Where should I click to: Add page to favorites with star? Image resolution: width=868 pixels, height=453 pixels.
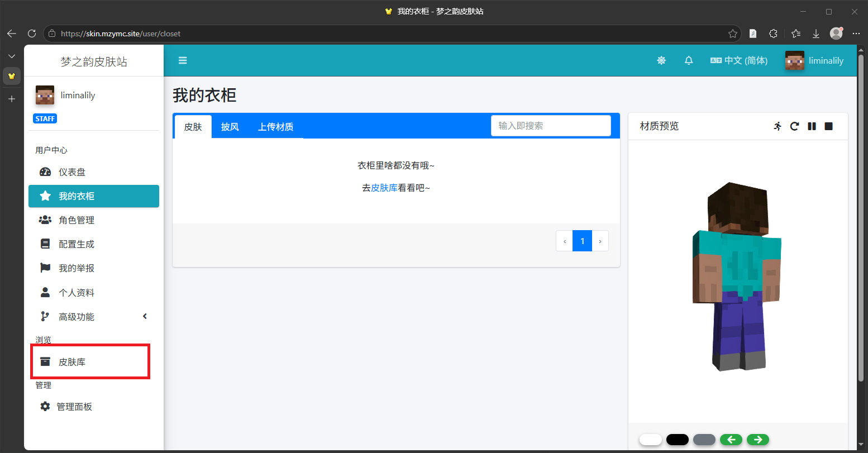coord(733,34)
